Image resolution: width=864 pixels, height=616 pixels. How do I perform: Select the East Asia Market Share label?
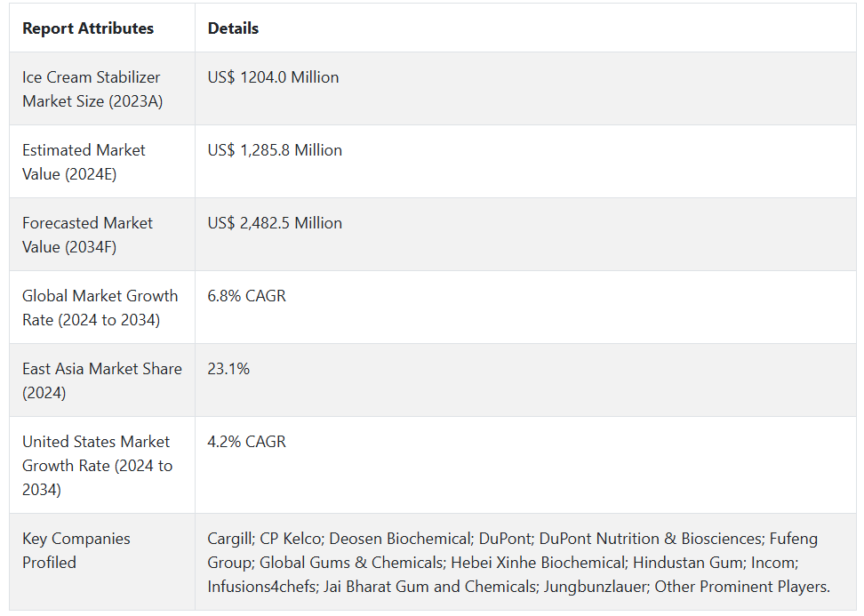pos(101,380)
